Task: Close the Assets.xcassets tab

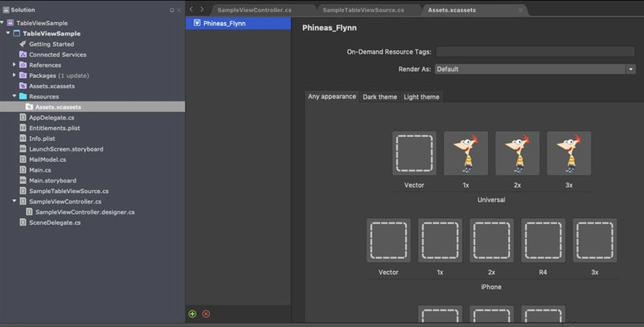Action: click(x=521, y=11)
